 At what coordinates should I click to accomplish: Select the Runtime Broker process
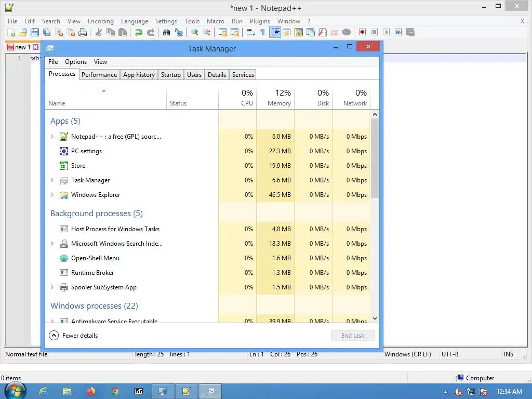pyautogui.click(x=208, y=272)
